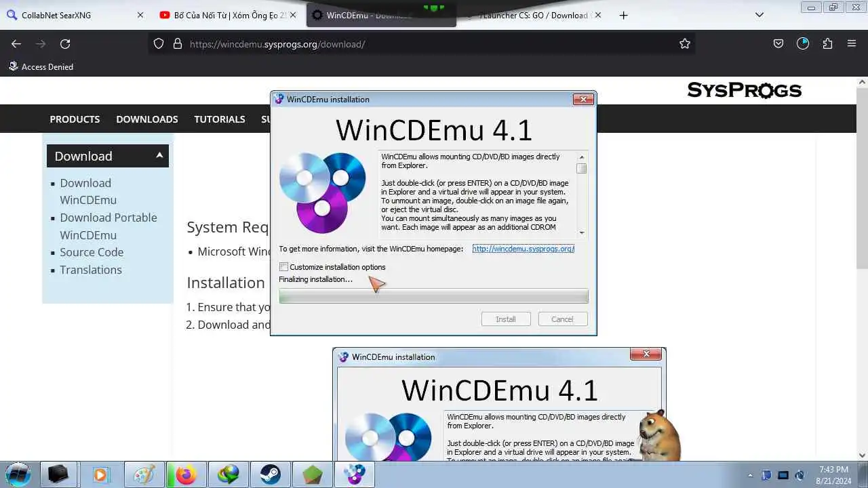Bookmark this page with the star

pos(685,43)
